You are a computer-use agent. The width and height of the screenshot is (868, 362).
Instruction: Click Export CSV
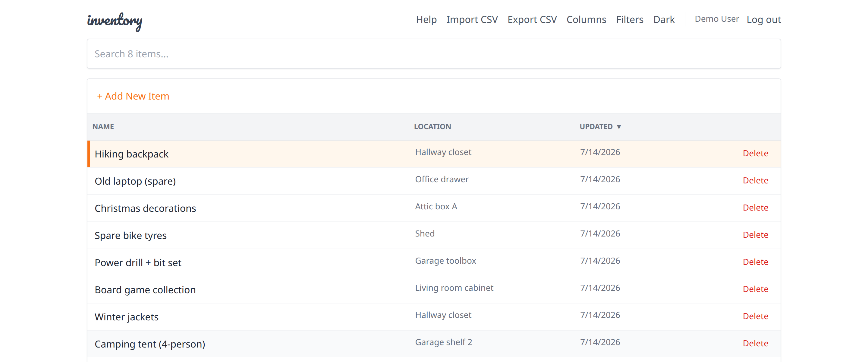pyautogui.click(x=532, y=20)
